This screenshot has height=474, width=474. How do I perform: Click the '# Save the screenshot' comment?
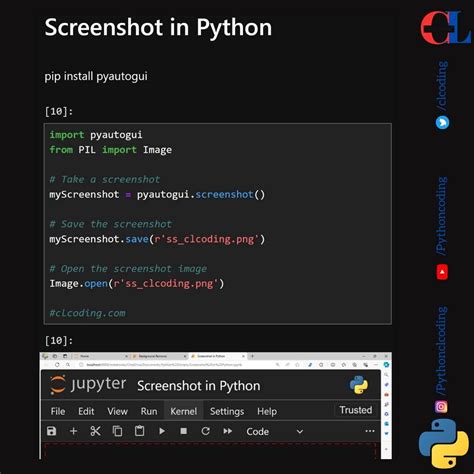point(110,224)
